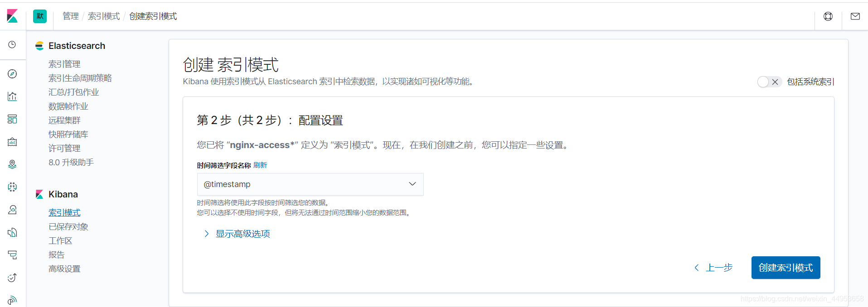Click the 创建索引模式 blue button
The image size is (868, 307).
786,268
